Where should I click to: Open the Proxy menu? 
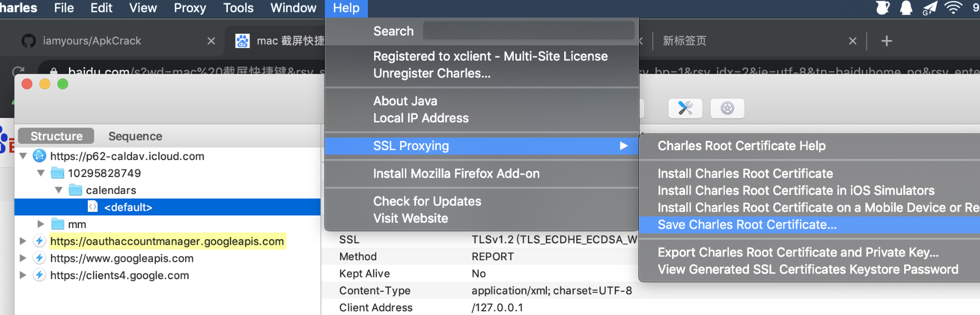189,8
